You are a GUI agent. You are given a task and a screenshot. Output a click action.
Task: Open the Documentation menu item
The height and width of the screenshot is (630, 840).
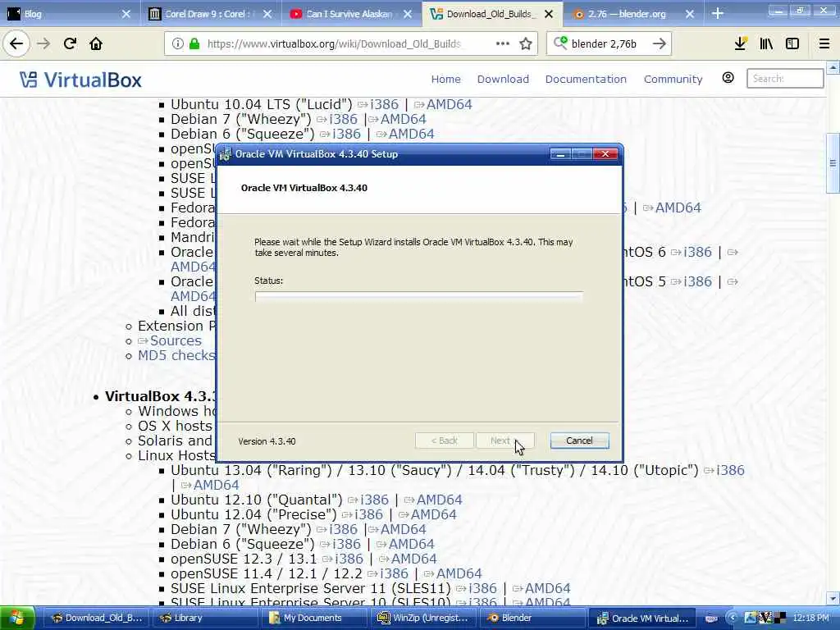click(x=586, y=80)
